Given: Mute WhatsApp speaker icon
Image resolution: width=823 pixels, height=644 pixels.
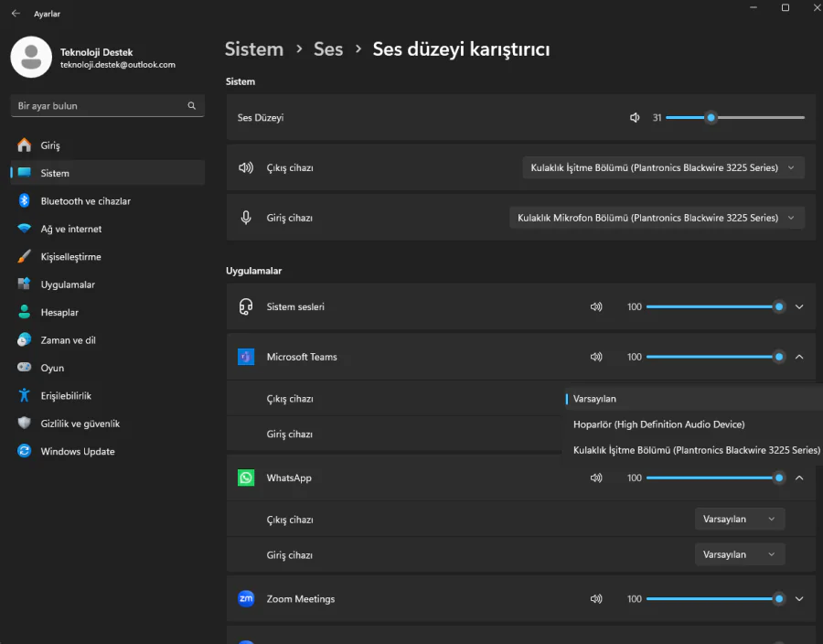Looking at the screenshot, I should (596, 478).
